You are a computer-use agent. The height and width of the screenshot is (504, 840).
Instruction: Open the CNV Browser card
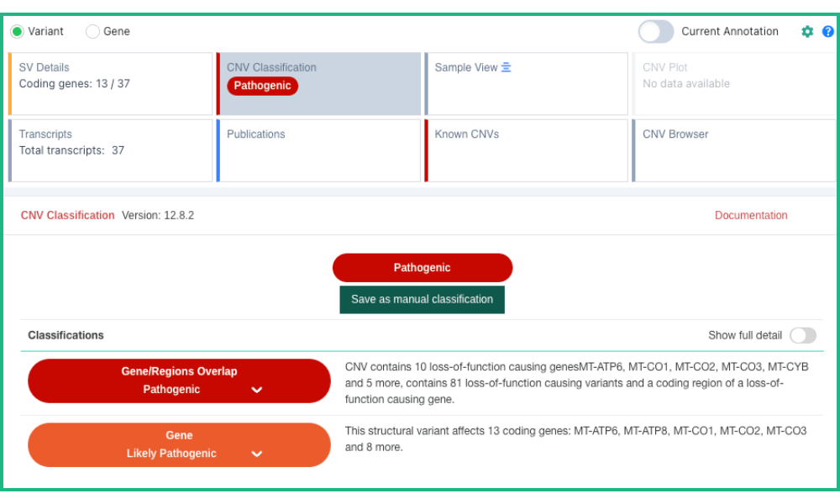point(733,150)
